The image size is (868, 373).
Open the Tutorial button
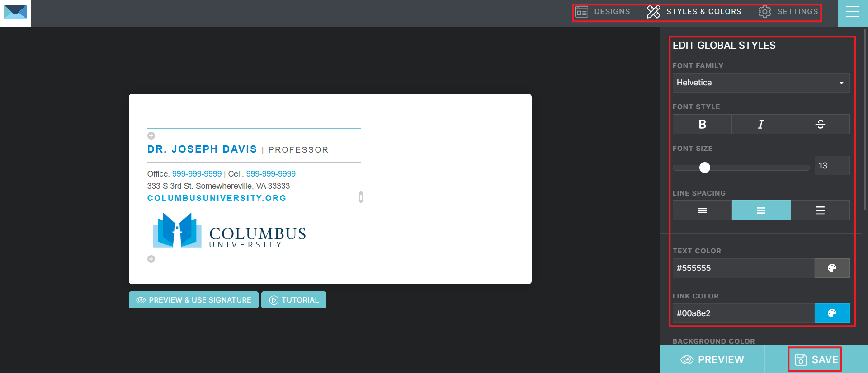pyautogui.click(x=294, y=300)
